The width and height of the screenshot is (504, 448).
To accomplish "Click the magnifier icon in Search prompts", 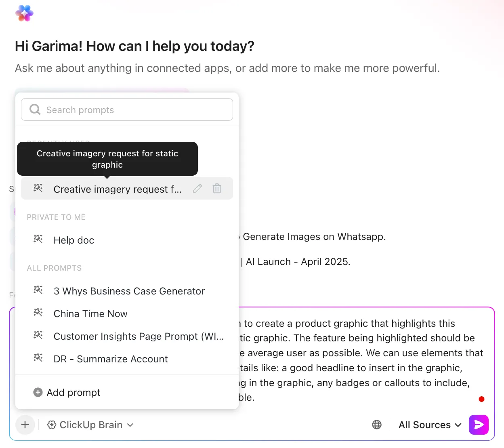I will coord(35,109).
